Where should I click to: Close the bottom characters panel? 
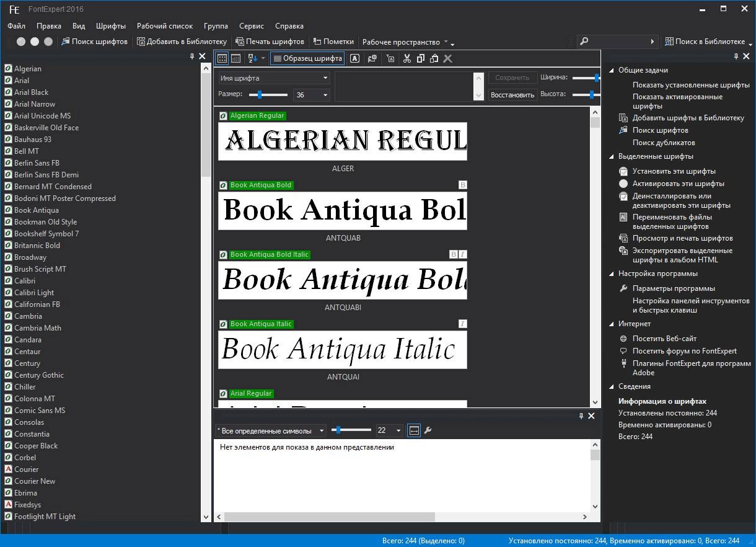pyautogui.click(x=591, y=416)
